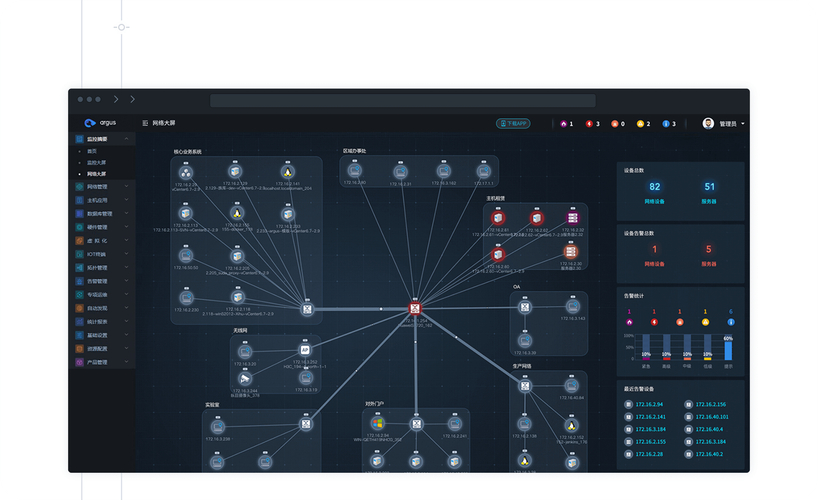Go to 首页 in the sidebar

(x=93, y=151)
